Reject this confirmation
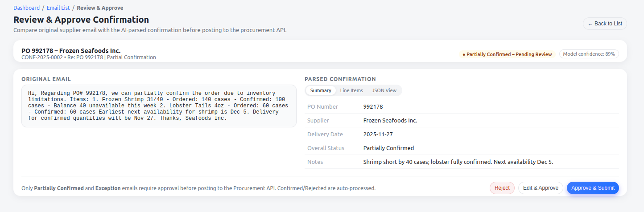This screenshot has width=644, height=212. pyautogui.click(x=502, y=188)
